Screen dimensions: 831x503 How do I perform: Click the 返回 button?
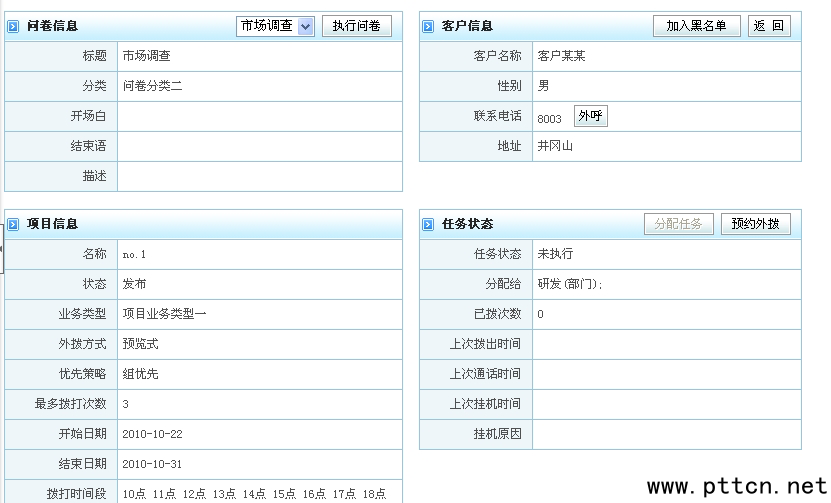pos(769,26)
